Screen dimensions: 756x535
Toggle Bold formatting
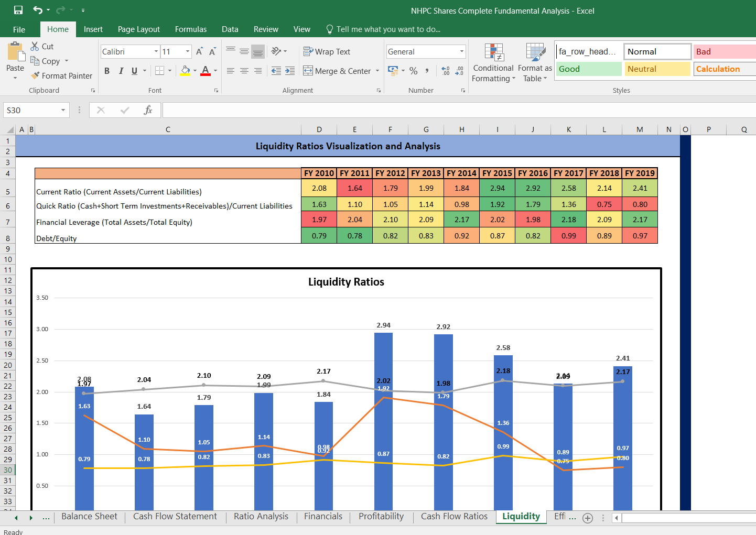pos(107,71)
